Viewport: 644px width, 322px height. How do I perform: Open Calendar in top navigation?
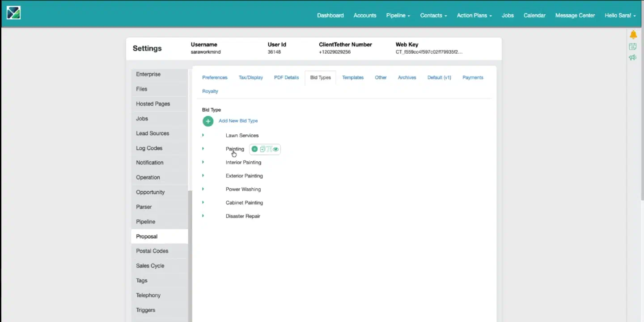pos(534,15)
